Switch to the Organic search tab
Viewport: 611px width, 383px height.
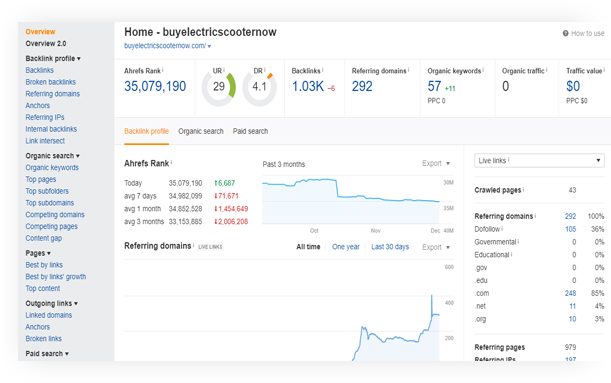click(x=201, y=131)
